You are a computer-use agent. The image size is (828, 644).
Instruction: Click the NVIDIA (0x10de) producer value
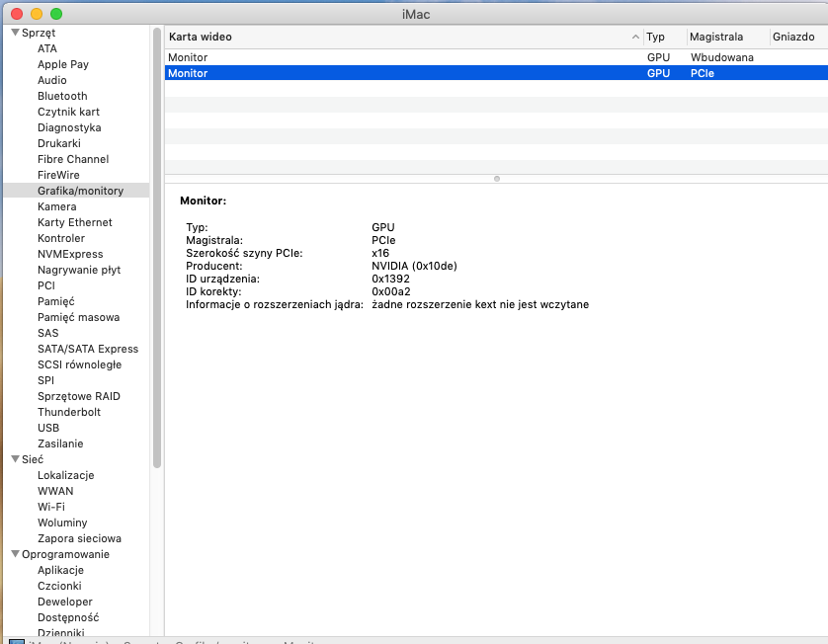tap(414, 266)
